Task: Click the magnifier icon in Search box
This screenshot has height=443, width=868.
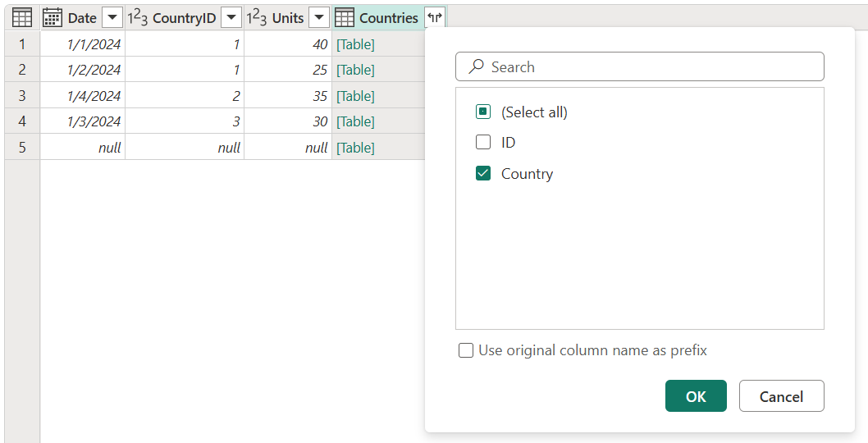Action: click(x=476, y=67)
